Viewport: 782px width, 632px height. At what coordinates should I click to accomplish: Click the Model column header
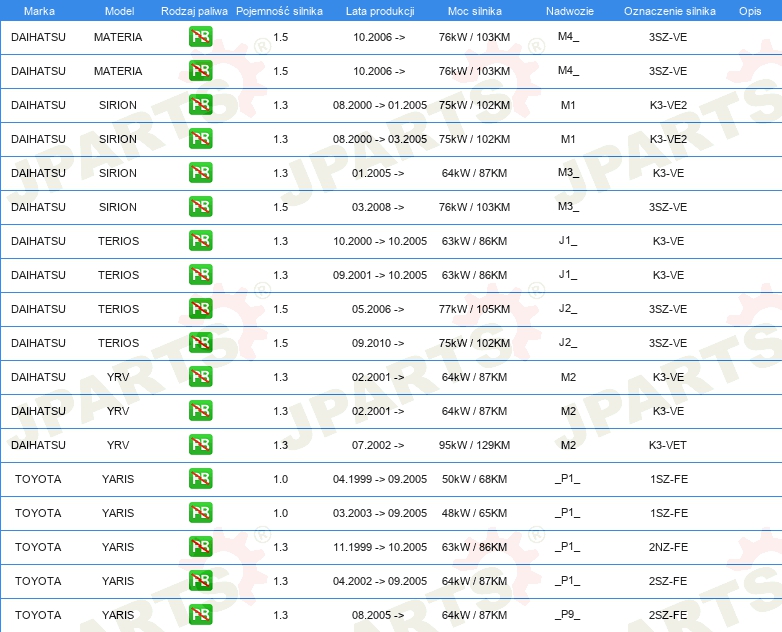pos(119,11)
